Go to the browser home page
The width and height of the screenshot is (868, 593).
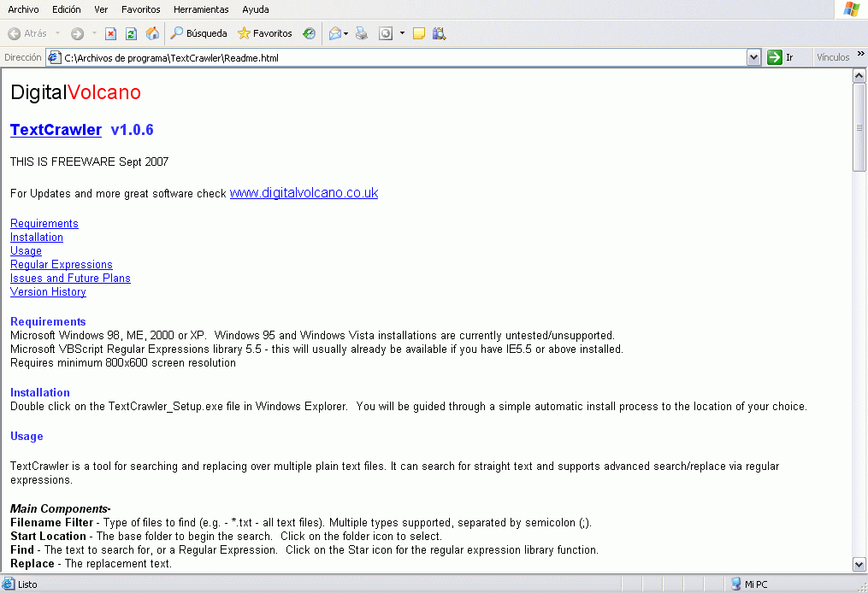[x=152, y=33]
